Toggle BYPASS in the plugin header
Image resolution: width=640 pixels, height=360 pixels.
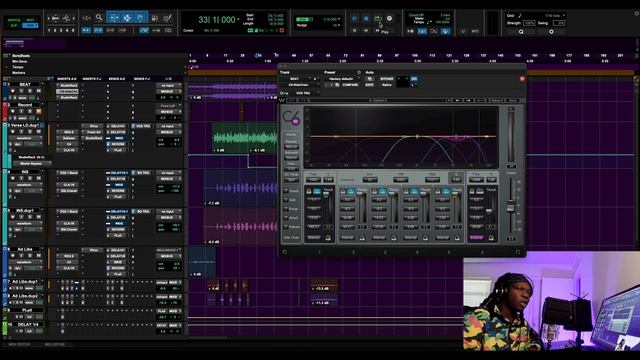click(387, 79)
